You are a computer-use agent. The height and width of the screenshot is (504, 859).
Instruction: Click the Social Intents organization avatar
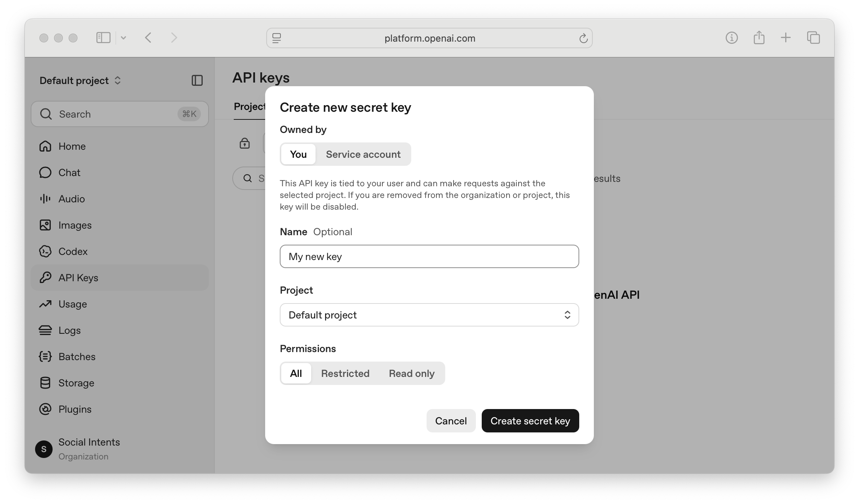click(44, 449)
